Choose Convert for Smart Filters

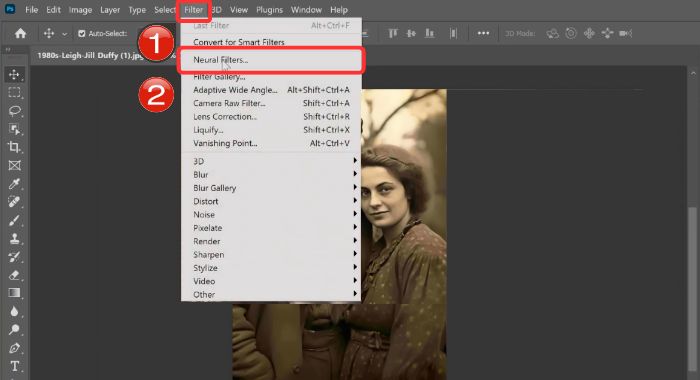271,42
